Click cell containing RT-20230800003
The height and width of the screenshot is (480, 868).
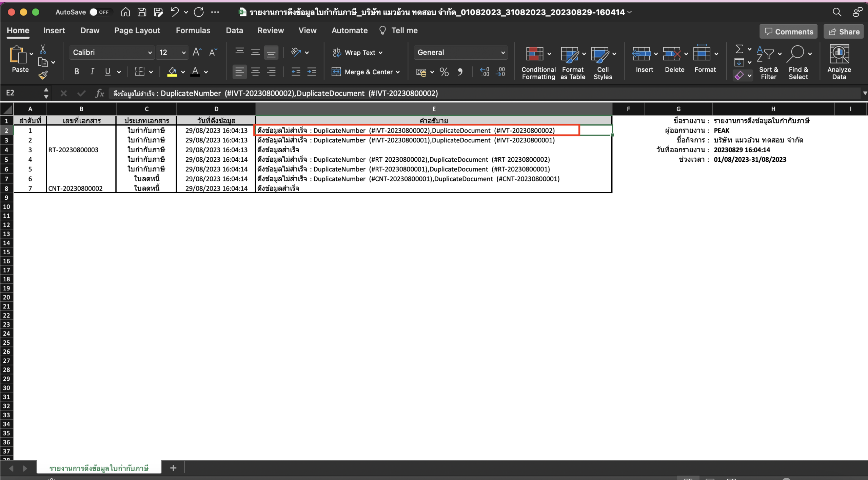[81, 149]
